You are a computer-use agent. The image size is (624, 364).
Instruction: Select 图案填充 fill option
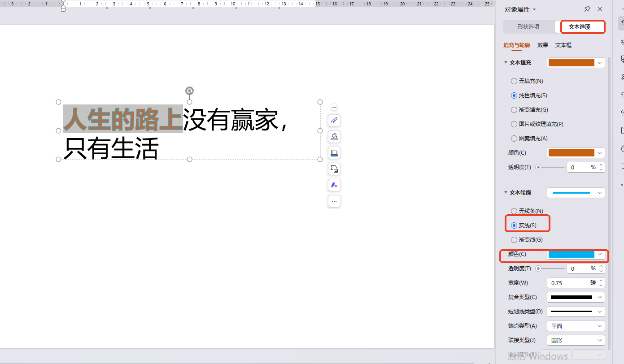pos(514,138)
